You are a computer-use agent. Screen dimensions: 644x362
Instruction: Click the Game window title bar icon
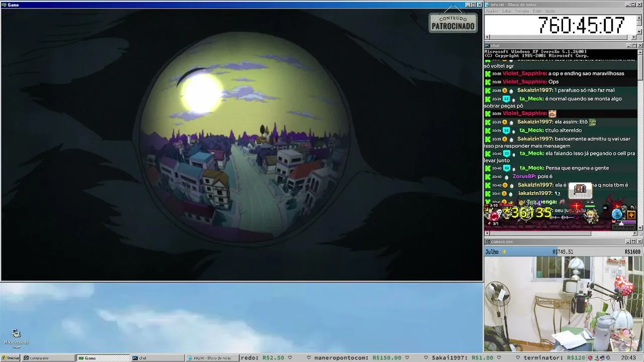[x=4, y=5]
